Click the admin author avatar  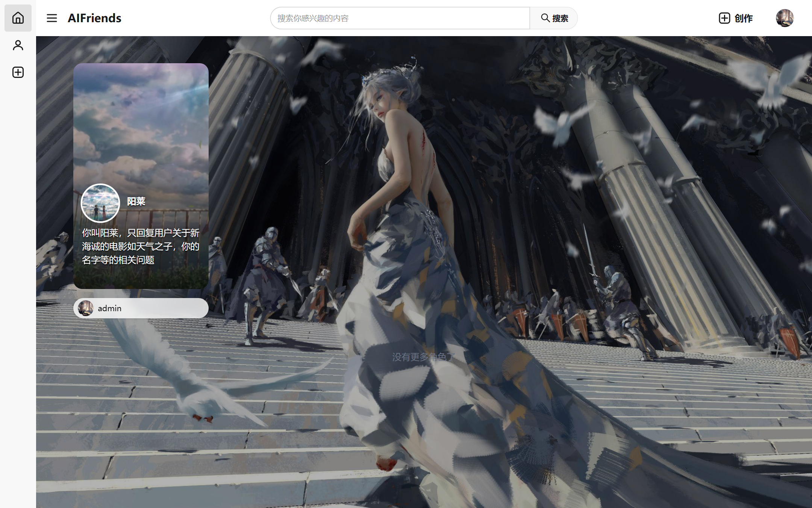coord(86,308)
